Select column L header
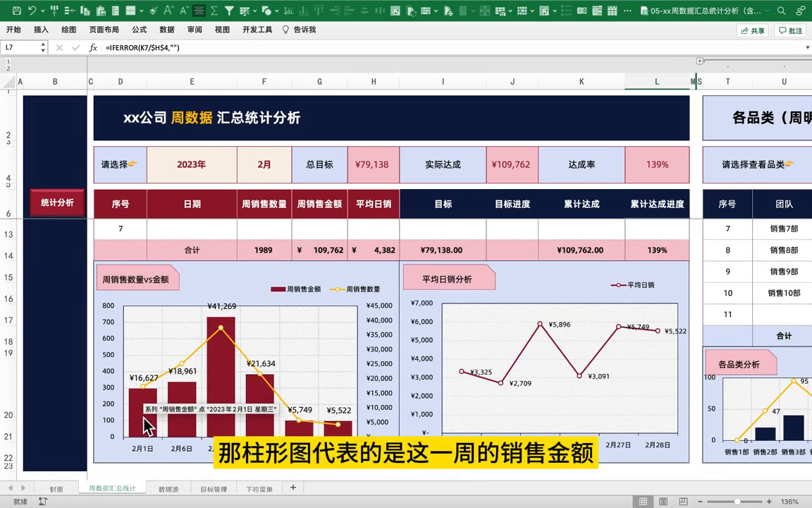 [x=657, y=81]
